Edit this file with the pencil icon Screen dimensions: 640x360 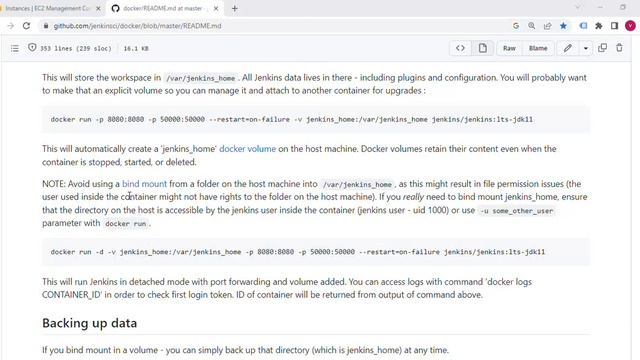tap(568, 48)
